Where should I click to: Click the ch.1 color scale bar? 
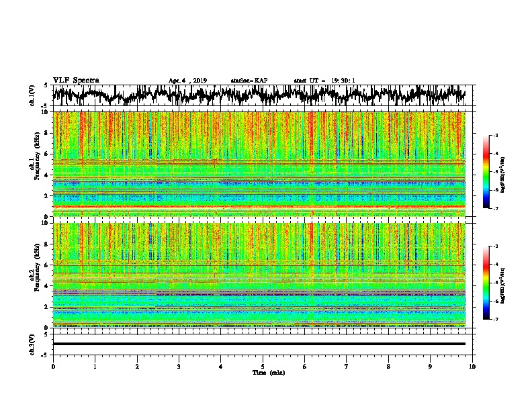[486, 172]
